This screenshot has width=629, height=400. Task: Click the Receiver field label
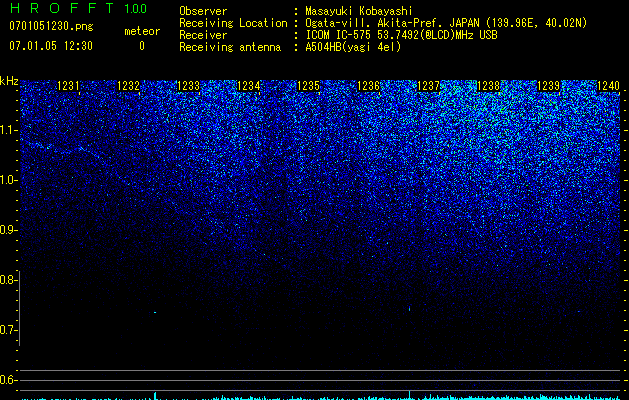click(203, 35)
